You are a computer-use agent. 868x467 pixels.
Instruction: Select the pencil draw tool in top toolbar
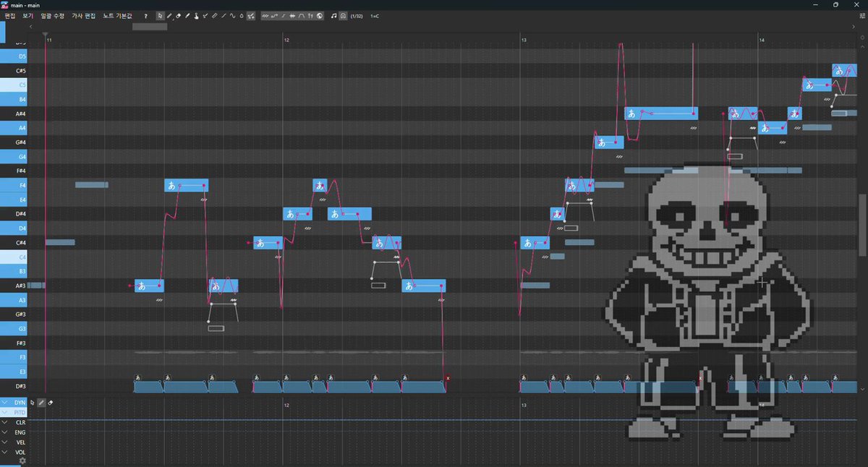[x=169, y=15]
